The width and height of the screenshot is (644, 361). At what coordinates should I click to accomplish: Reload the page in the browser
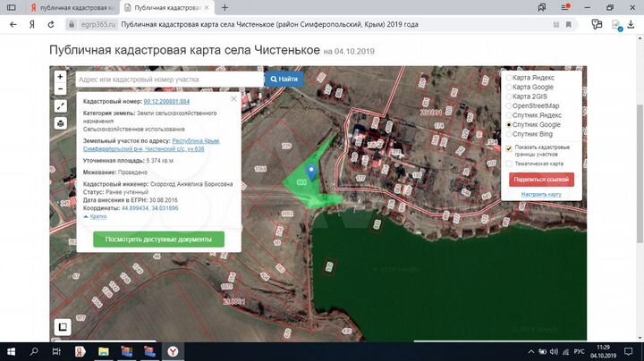(x=49, y=25)
